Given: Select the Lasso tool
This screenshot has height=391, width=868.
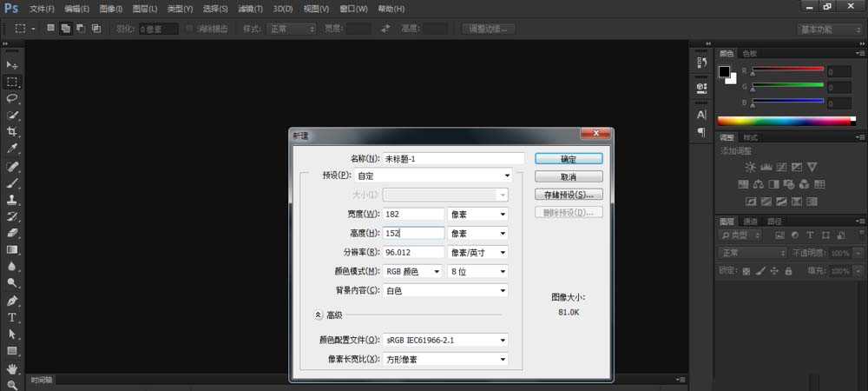Looking at the screenshot, I should pos(12,98).
